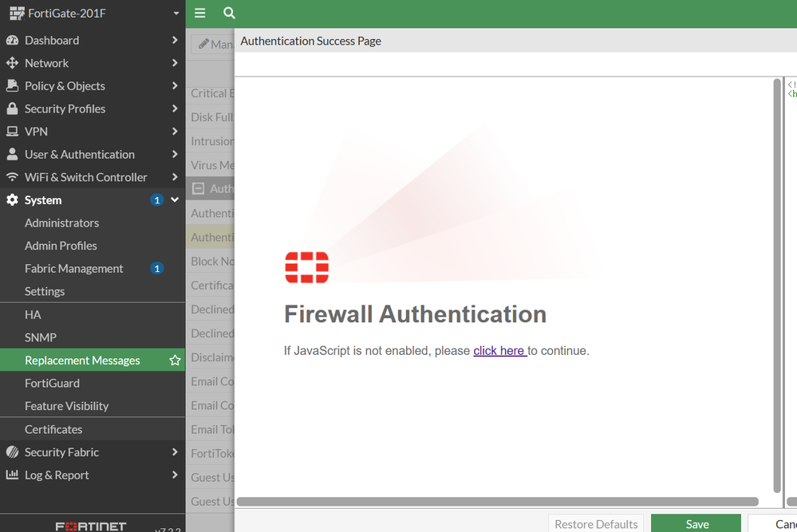797x532 pixels.
Task: Click the Save button
Action: coord(696,523)
